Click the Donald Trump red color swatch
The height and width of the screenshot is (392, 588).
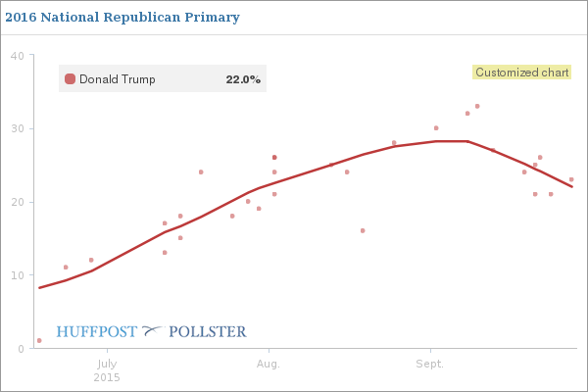tap(70, 78)
